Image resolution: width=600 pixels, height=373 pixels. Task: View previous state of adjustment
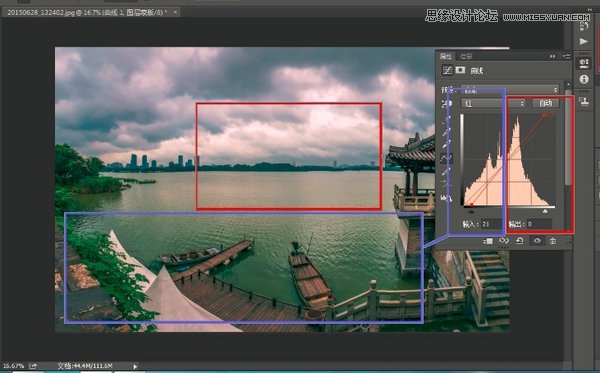click(x=504, y=241)
